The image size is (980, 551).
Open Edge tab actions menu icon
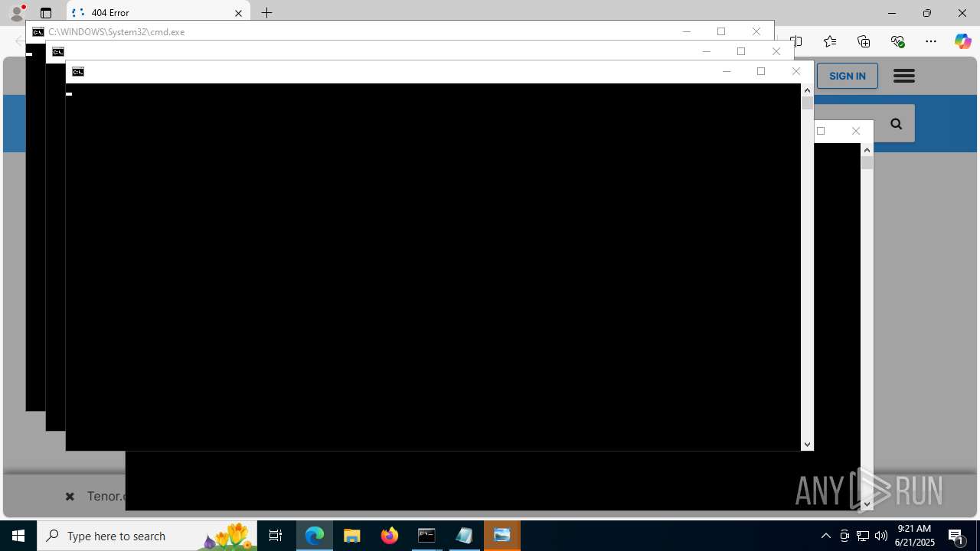coord(46,13)
